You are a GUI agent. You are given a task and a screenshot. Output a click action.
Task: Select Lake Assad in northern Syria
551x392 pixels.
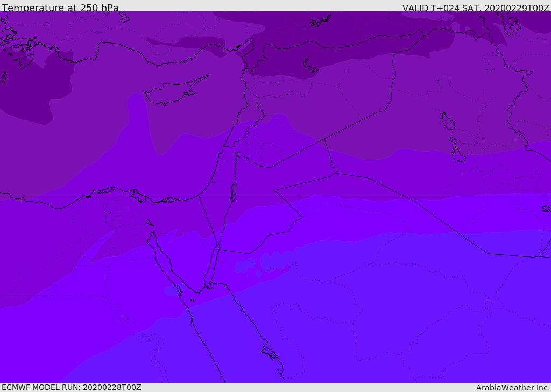tap(310, 65)
